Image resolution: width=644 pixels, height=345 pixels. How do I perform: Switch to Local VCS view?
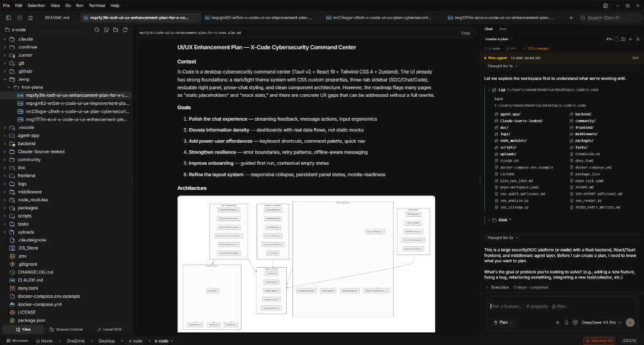(x=109, y=329)
